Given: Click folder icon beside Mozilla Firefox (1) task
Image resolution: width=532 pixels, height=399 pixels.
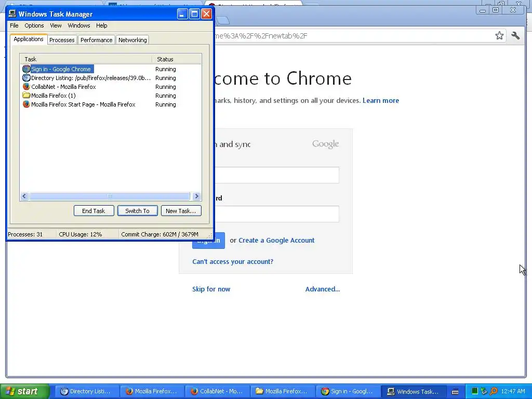Looking at the screenshot, I should point(26,96).
